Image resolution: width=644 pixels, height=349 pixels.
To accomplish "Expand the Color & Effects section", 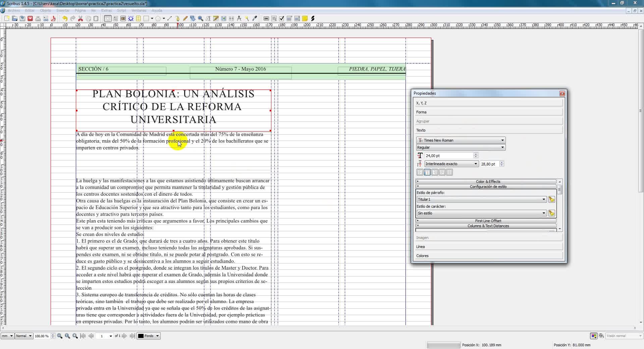I will (488, 182).
